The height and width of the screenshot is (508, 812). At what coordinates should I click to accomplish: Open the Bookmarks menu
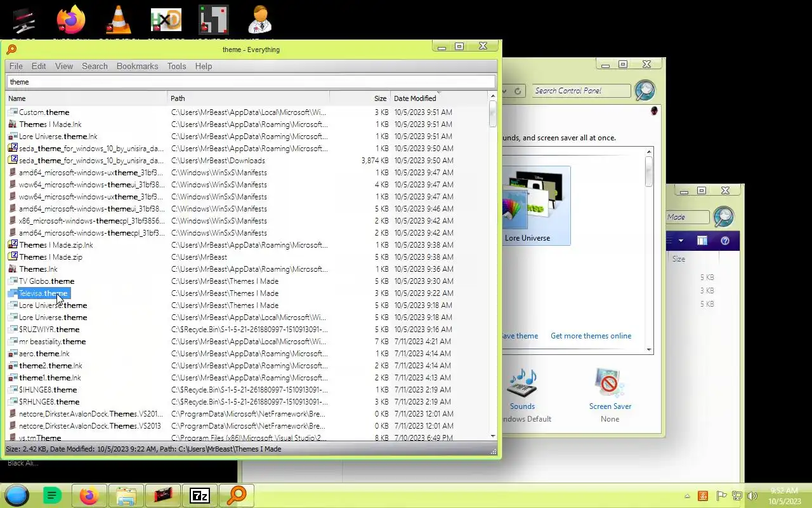137,66
